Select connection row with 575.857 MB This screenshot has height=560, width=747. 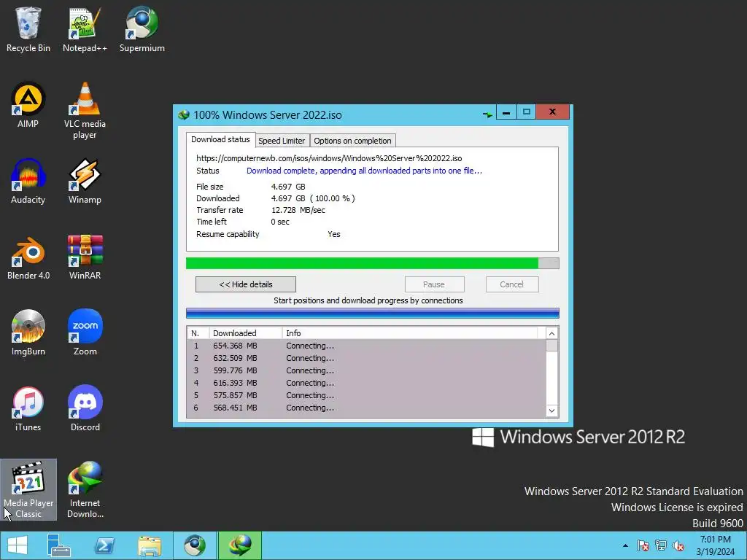click(366, 395)
